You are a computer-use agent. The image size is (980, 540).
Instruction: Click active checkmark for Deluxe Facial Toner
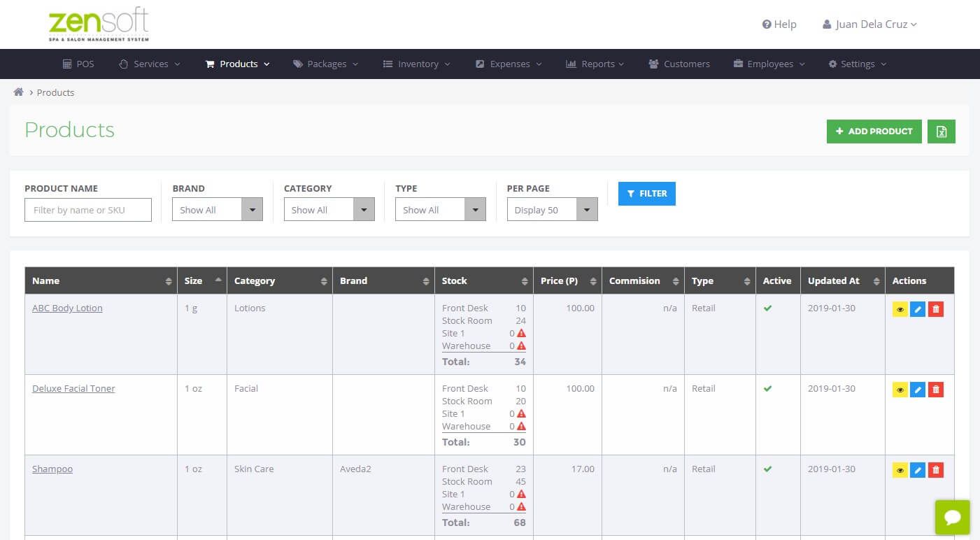point(767,388)
